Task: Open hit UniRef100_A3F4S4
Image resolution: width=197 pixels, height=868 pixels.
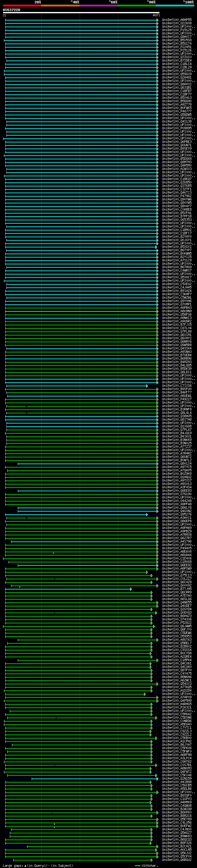Action: (x=177, y=487)
